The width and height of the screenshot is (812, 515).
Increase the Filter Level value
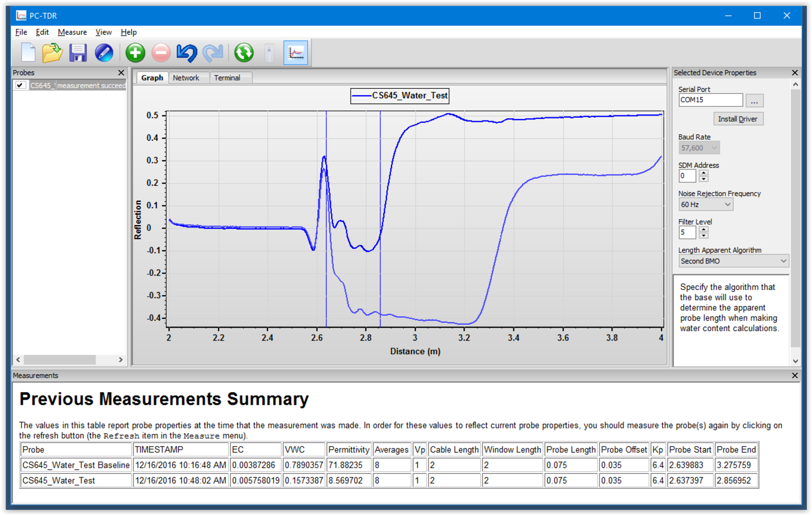point(704,229)
